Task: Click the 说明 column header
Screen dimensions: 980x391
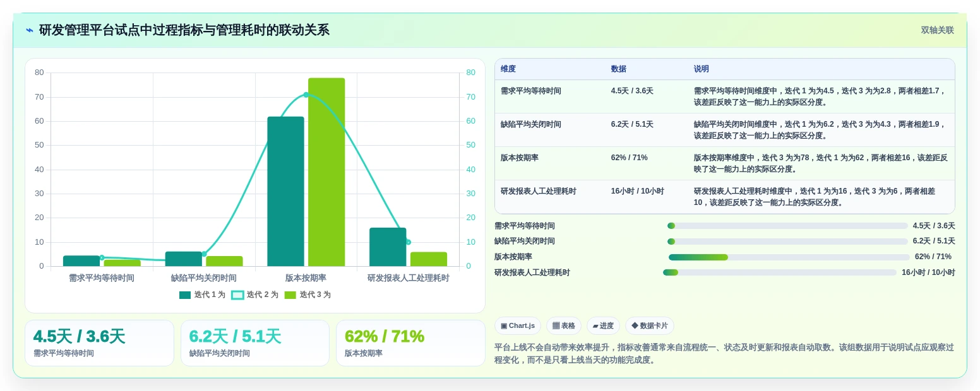Action: 702,69
